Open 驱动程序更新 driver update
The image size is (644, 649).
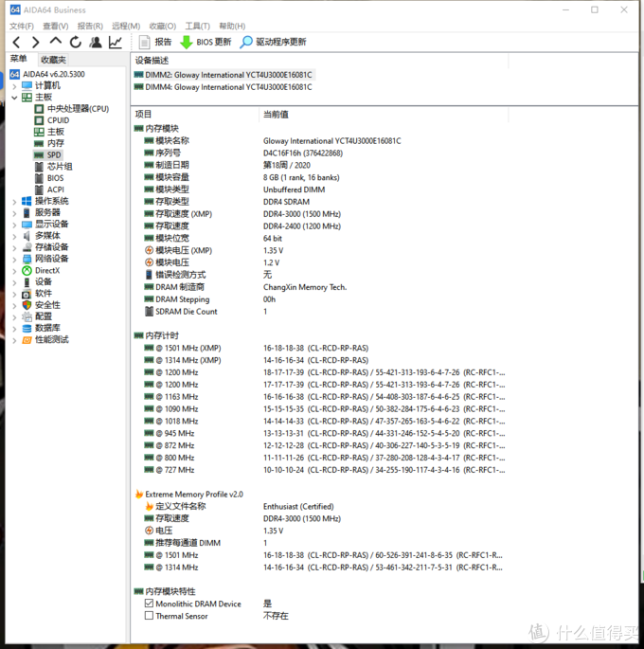click(273, 42)
